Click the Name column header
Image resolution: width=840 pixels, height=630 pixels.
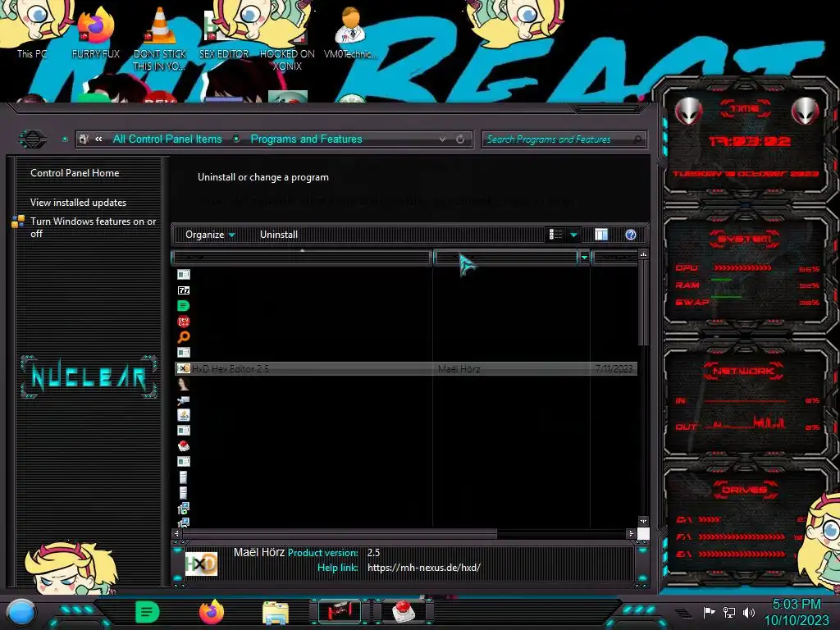click(x=302, y=258)
